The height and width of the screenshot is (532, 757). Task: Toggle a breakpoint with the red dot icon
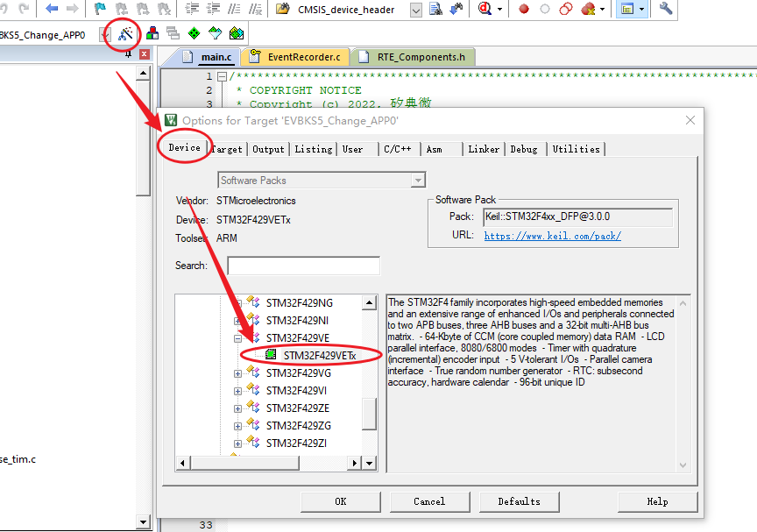523,9
